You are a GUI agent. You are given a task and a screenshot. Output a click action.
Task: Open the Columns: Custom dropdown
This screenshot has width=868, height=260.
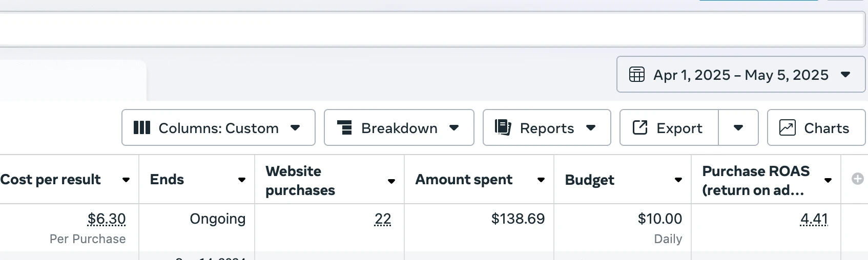[218, 128]
